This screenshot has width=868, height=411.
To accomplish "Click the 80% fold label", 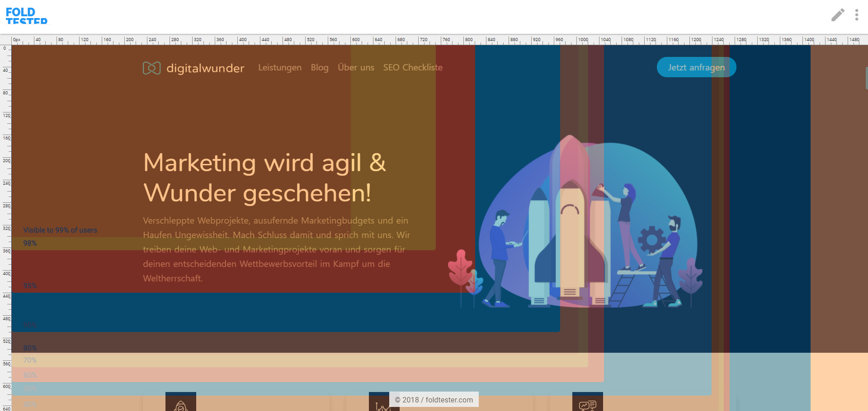I will 30,348.
